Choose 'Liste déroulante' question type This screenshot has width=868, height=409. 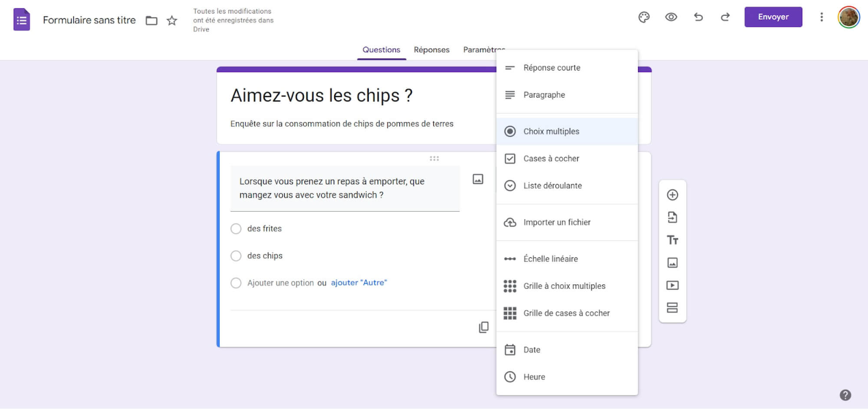tap(553, 185)
